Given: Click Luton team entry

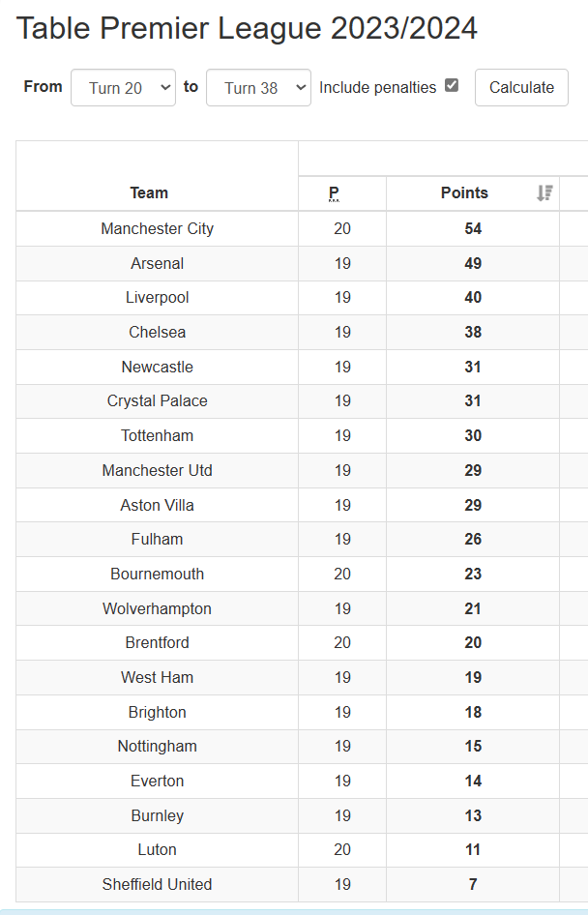Looking at the screenshot, I should coord(157,849).
